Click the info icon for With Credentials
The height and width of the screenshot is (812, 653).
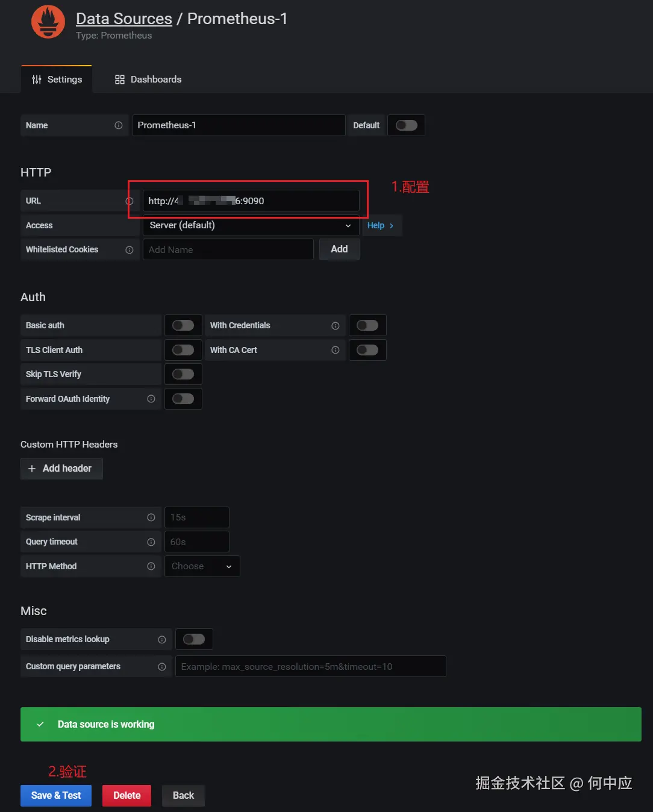click(x=336, y=326)
